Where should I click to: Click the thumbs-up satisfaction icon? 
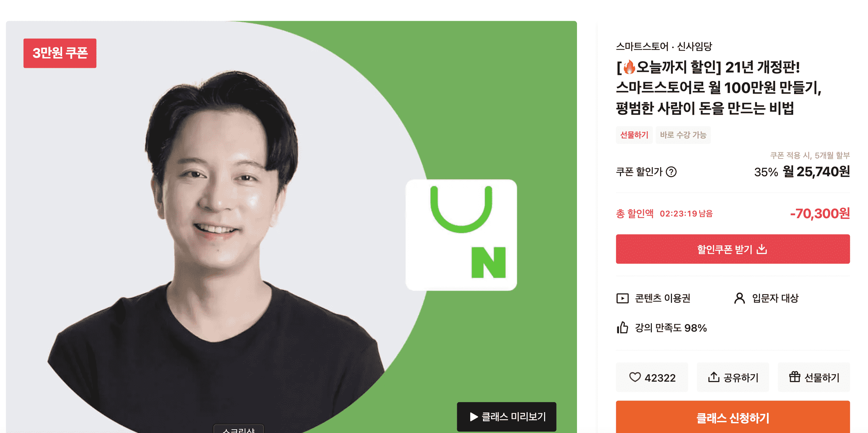click(x=622, y=327)
